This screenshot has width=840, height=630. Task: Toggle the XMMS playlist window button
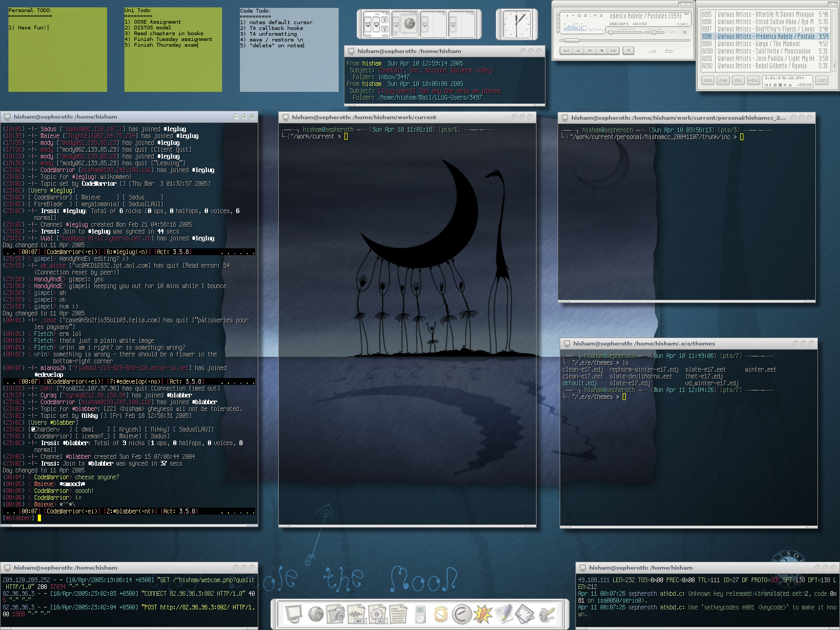coord(685,32)
